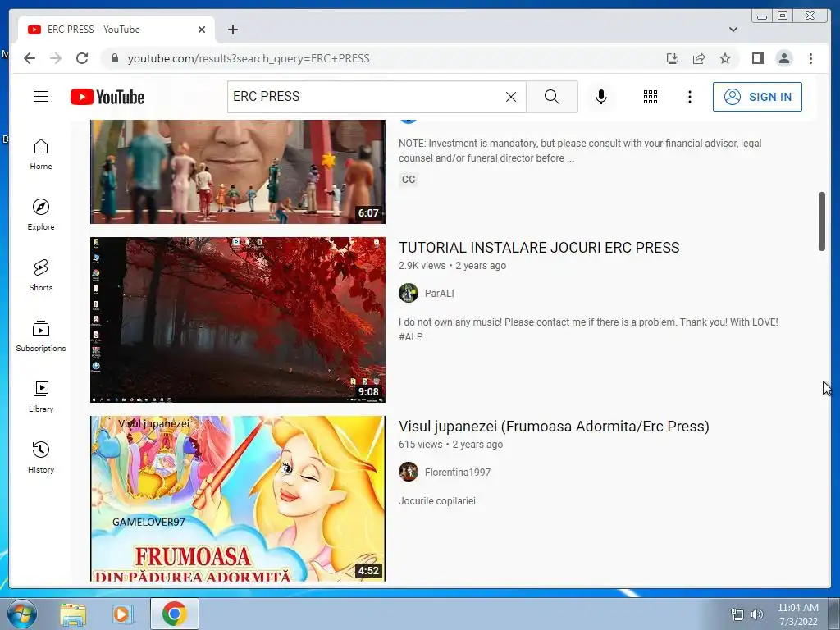Open the 6:07 video thumbnail
Screen dimensions: 840x630
pyautogui.click(x=237, y=171)
